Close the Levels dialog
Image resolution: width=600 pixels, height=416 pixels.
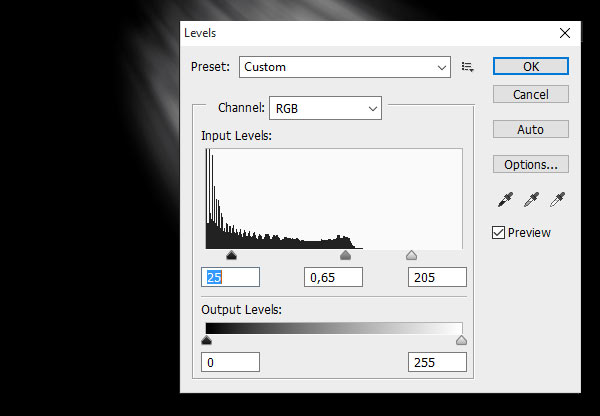(565, 33)
